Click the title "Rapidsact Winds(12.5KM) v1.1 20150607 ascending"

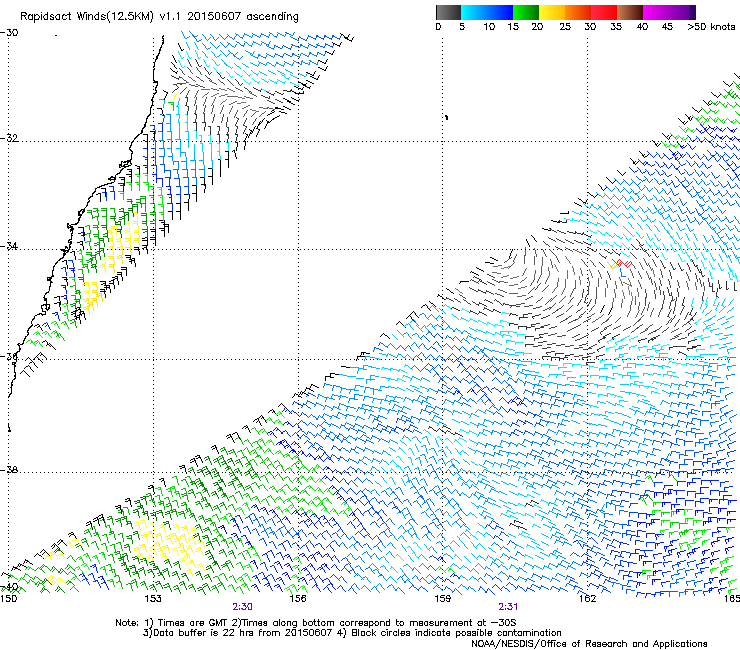pyautogui.click(x=159, y=17)
